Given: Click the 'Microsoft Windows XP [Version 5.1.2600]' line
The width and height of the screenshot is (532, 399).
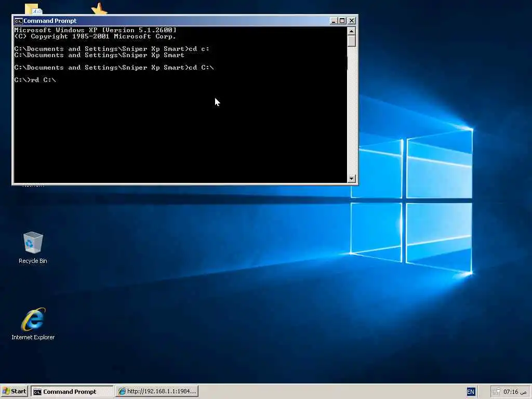Looking at the screenshot, I should point(96,30).
